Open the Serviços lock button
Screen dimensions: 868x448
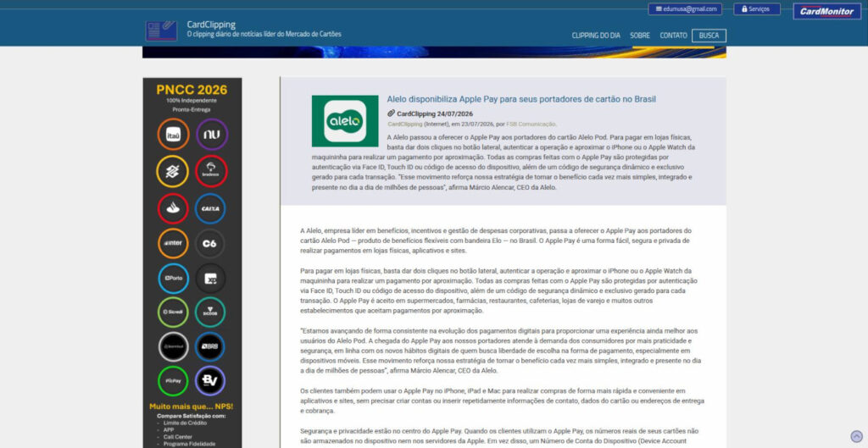pos(757,8)
